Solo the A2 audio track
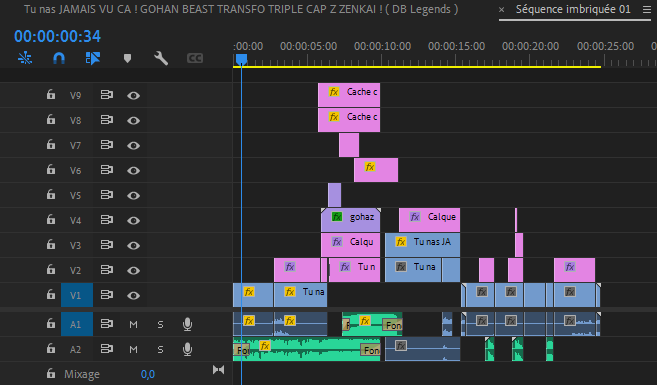This screenshot has width=657, height=385. [x=160, y=349]
